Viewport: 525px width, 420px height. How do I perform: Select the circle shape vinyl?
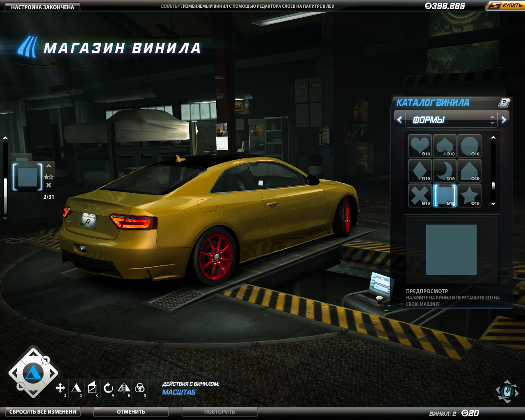click(469, 146)
